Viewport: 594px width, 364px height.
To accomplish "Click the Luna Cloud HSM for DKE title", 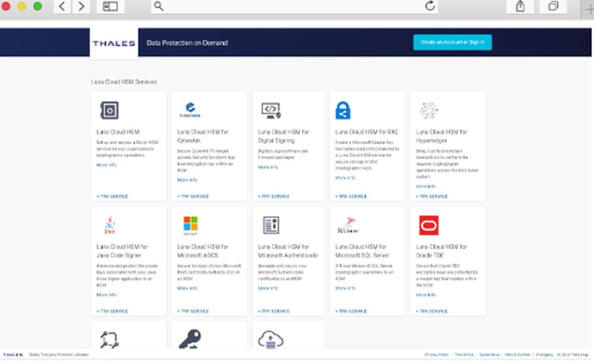I will click(x=367, y=132).
